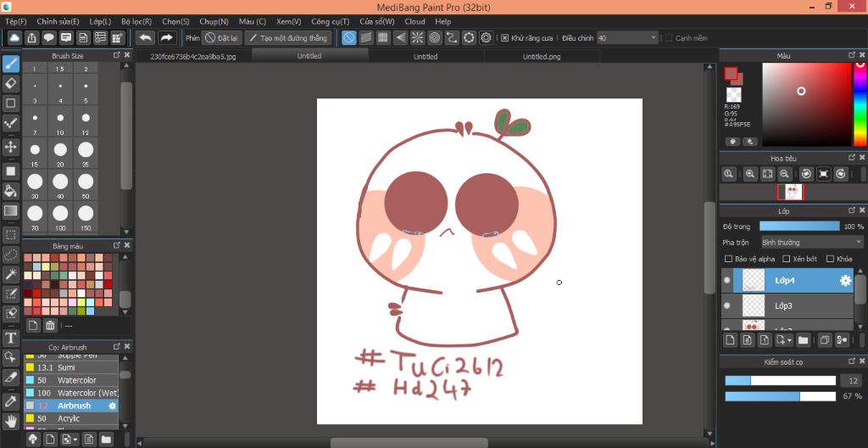868x448 pixels.
Task: Switch to the Untitled.png tab
Action: click(541, 57)
